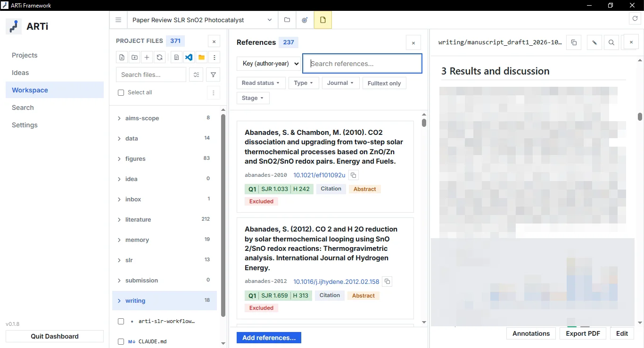Click the magnifier icon in manuscript header

click(x=611, y=42)
